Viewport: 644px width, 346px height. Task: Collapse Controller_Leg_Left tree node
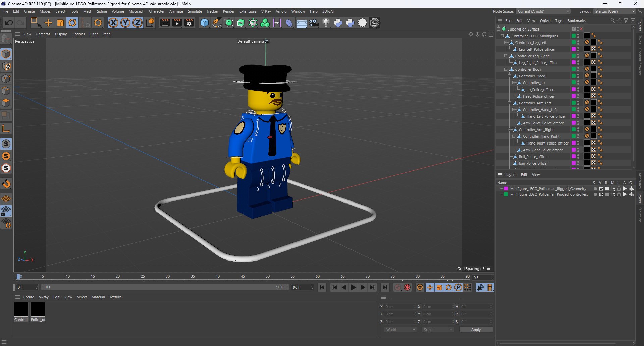[x=506, y=43]
